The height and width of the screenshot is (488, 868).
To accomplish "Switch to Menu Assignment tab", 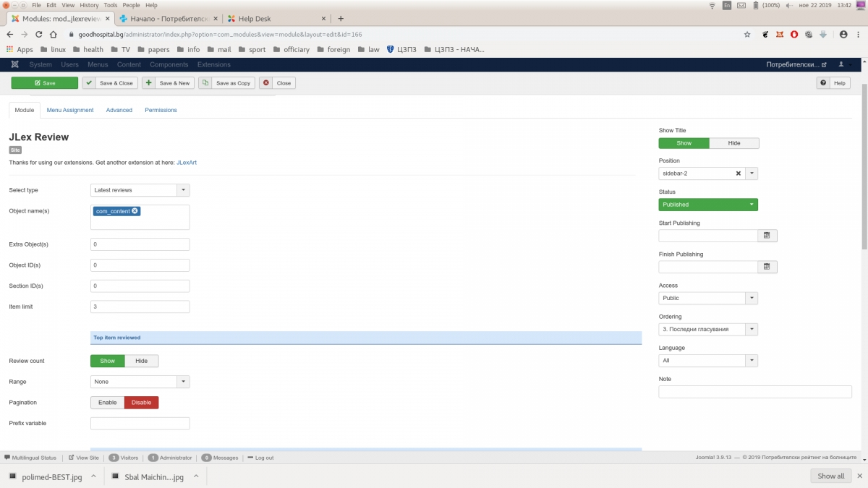I will [x=70, y=110].
